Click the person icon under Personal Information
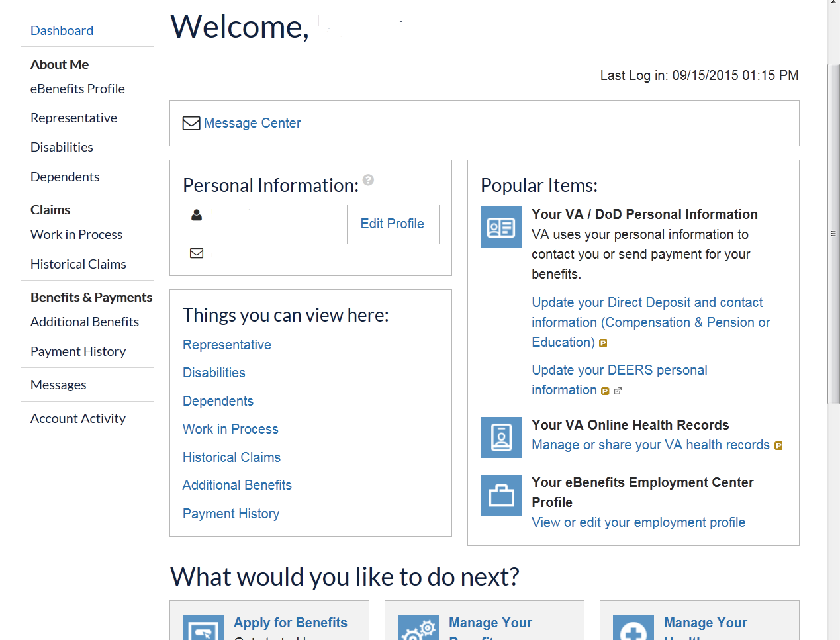840x640 pixels. pos(197,215)
